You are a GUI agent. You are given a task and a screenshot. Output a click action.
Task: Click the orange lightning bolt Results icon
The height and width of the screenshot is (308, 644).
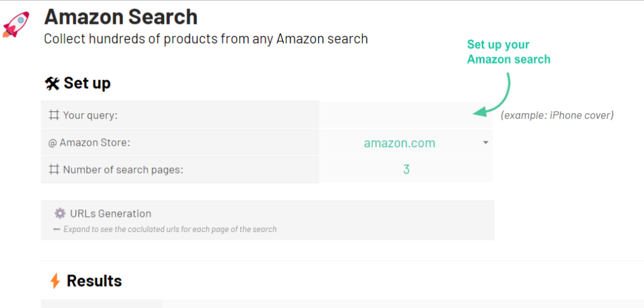55,282
